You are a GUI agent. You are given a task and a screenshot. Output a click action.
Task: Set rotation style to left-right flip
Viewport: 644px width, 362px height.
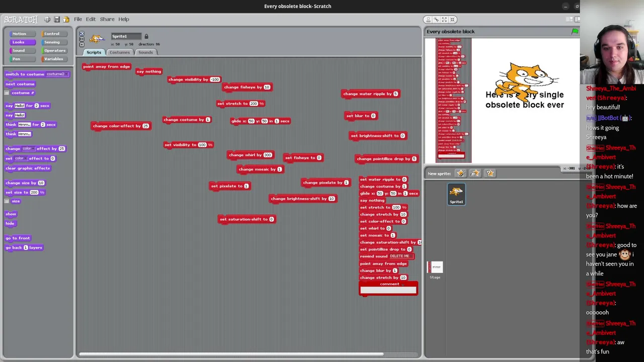tap(82, 39)
